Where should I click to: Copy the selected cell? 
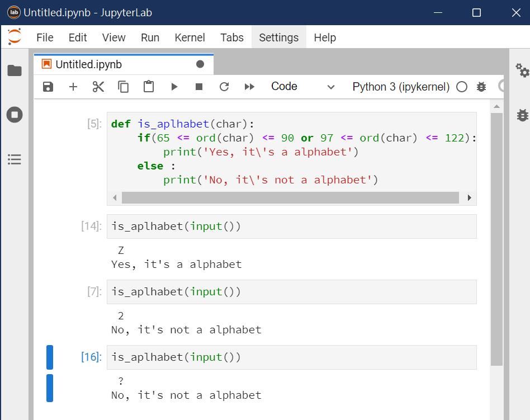click(124, 87)
